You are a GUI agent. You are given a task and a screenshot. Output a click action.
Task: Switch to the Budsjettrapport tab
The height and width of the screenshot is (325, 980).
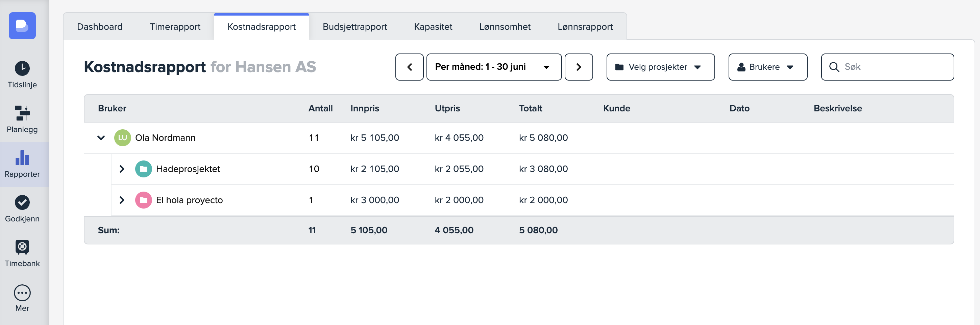354,27
